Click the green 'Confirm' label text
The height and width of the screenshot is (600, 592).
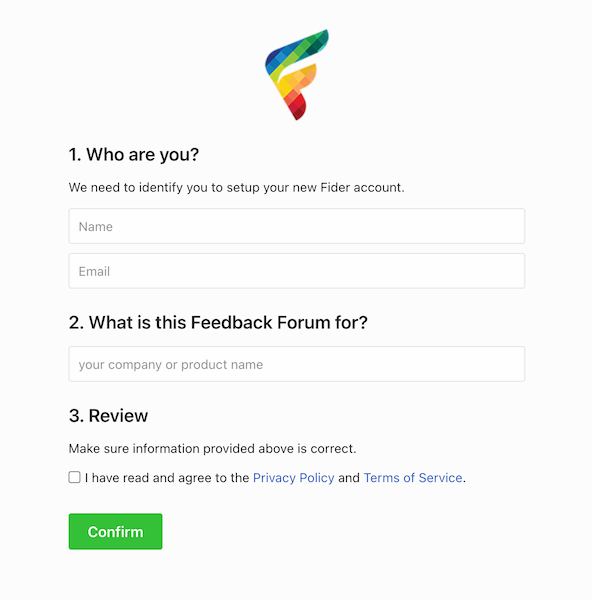[115, 532]
